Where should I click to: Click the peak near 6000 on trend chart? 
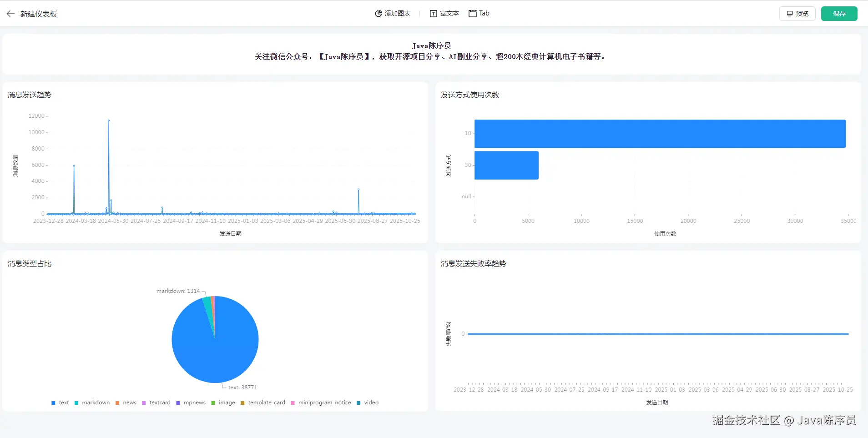click(x=74, y=166)
